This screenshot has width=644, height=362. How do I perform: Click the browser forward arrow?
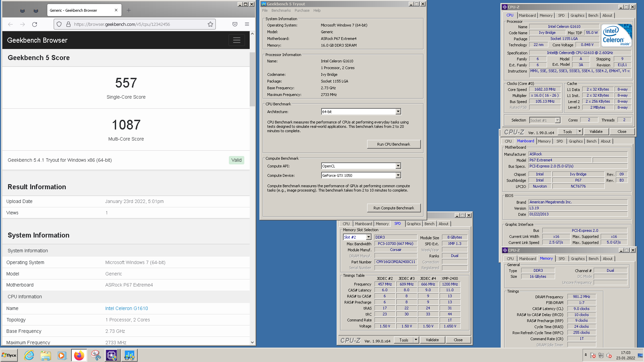pos(22,24)
